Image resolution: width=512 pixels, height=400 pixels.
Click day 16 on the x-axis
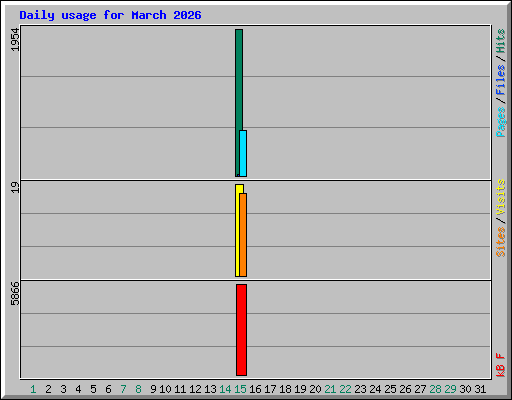255,389
